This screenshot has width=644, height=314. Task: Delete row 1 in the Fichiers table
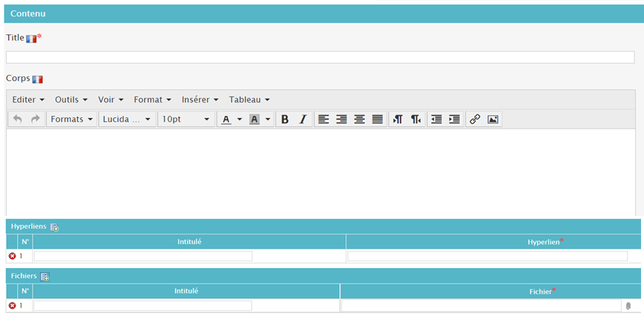(12, 306)
